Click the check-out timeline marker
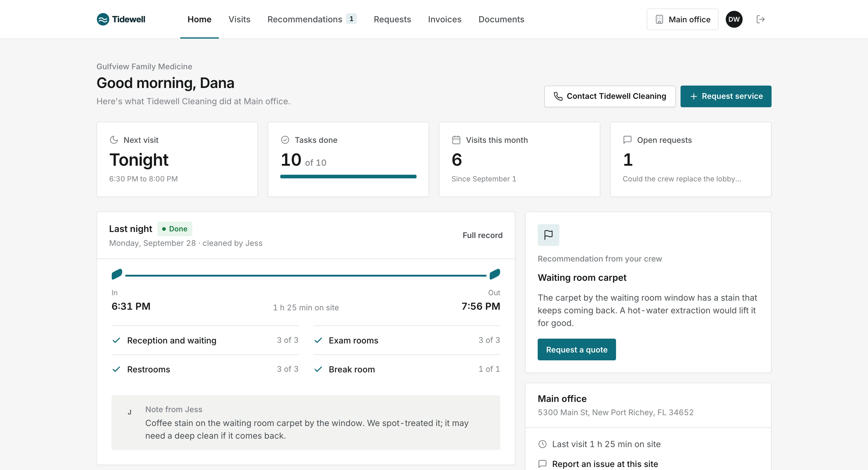This screenshot has width=868, height=470. 495,274
